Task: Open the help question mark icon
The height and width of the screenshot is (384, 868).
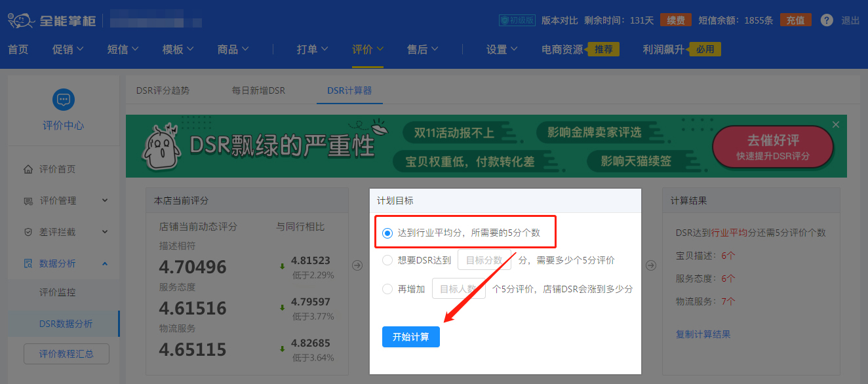Action: (827, 20)
